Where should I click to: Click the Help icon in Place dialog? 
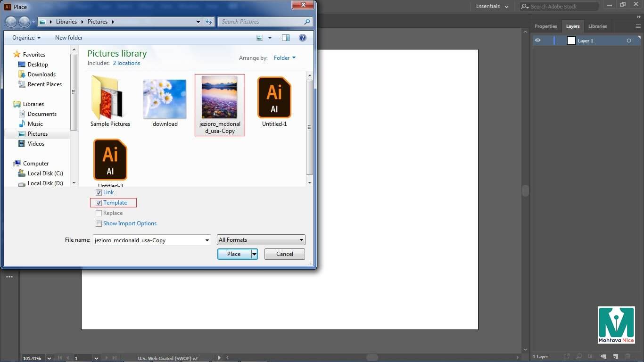click(x=303, y=38)
